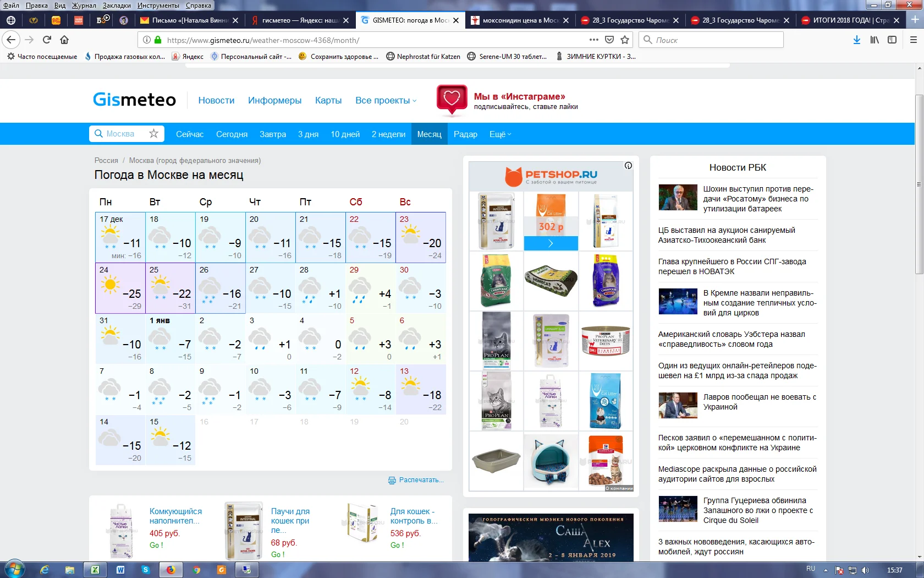Expand the Ещё menu in weather bar

[500, 134]
